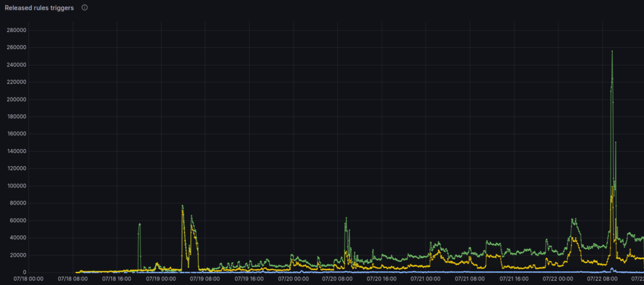Click the 20000 y-axis label
The width and height of the screenshot is (644, 285).
(x=18, y=255)
